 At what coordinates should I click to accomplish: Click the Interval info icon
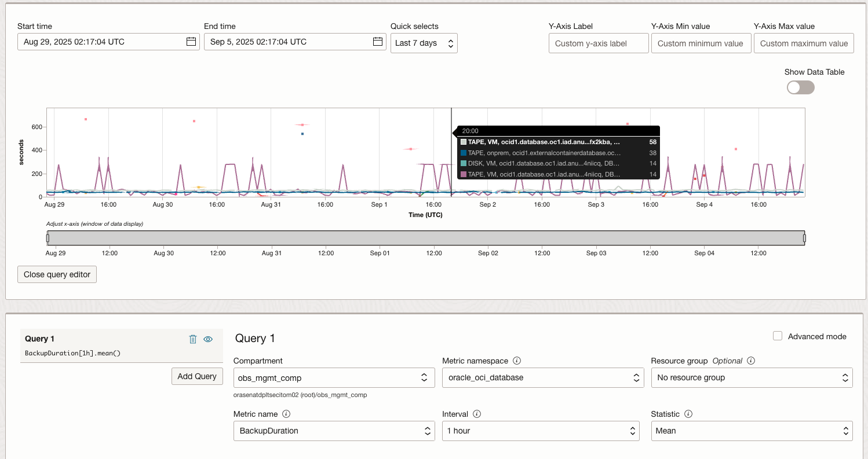pos(477,413)
